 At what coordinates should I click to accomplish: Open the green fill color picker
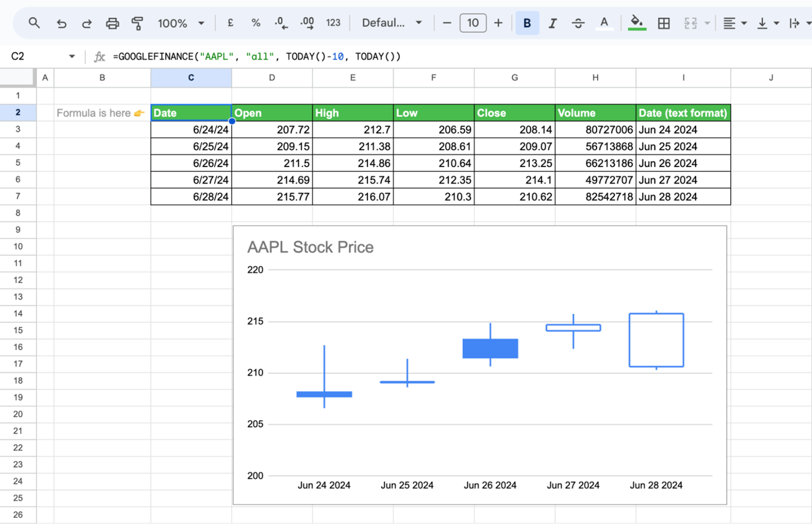[x=637, y=23]
